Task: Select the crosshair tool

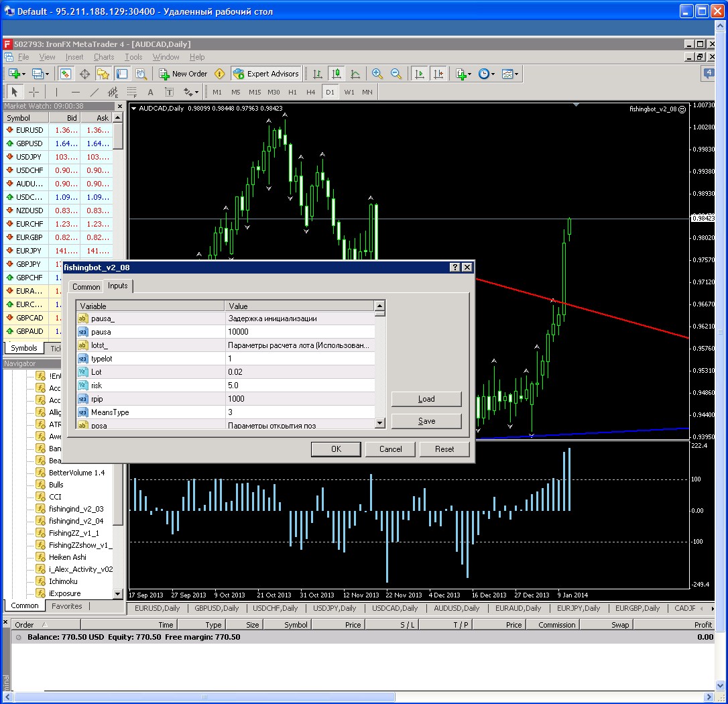Action: (34, 92)
